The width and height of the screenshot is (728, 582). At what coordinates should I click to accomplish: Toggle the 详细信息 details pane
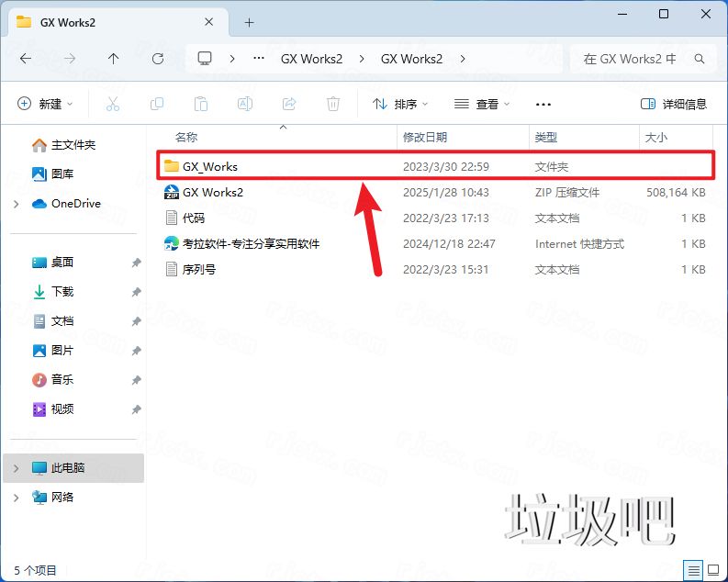(x=674, y=104)
